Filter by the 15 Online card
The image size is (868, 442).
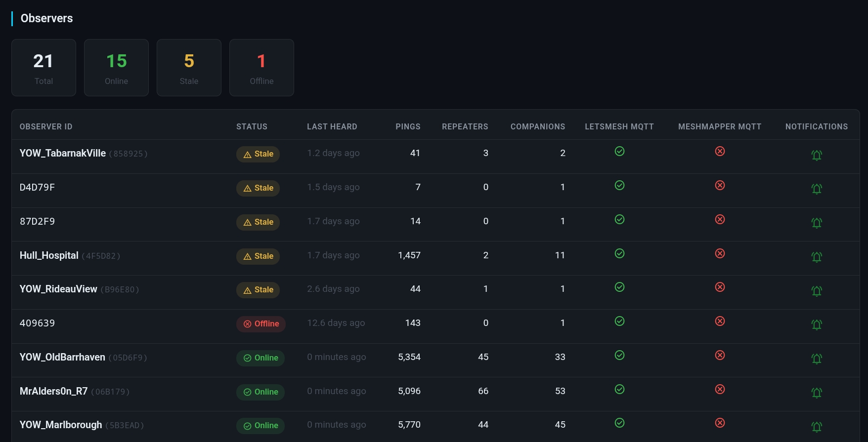pos(116,68)
